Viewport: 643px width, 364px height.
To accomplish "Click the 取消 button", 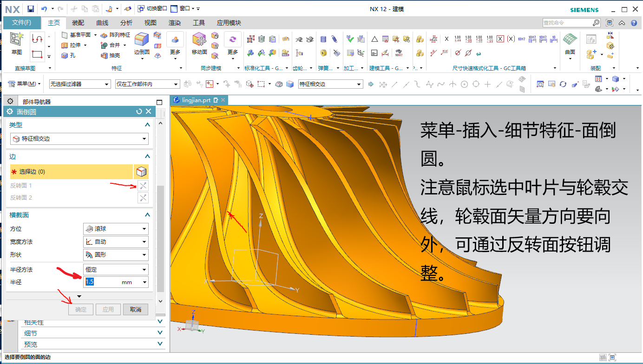I will (x=136, y=309).
